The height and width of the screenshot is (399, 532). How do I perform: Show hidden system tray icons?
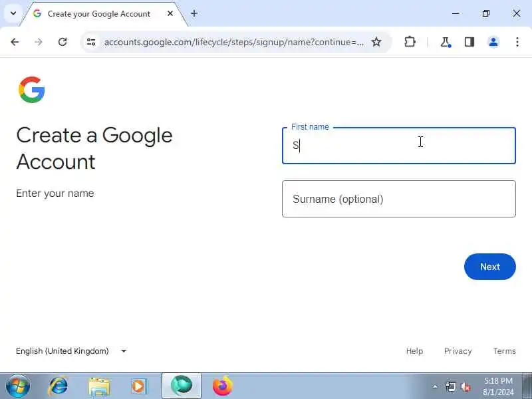point(435,386)
